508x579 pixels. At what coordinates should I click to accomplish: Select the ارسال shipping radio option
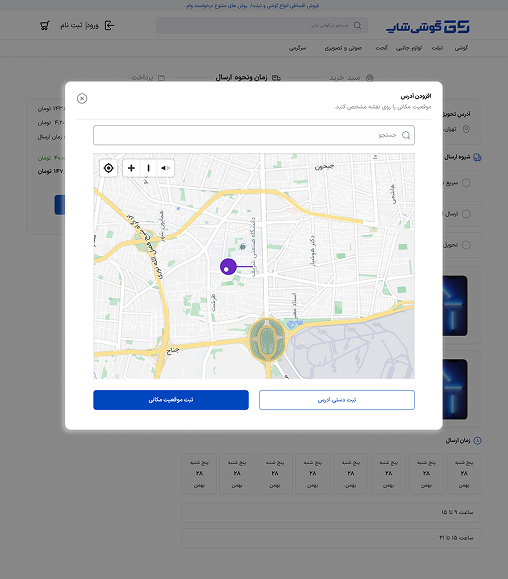466,214
